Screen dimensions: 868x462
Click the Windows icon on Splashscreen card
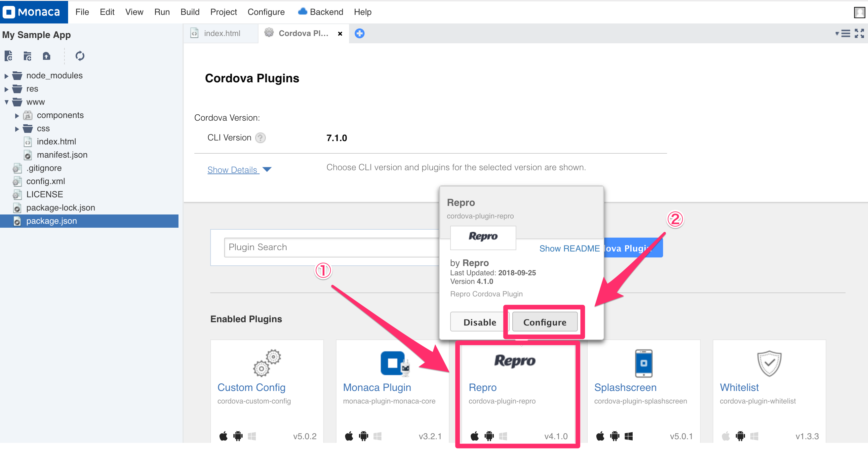click(628, 437)
